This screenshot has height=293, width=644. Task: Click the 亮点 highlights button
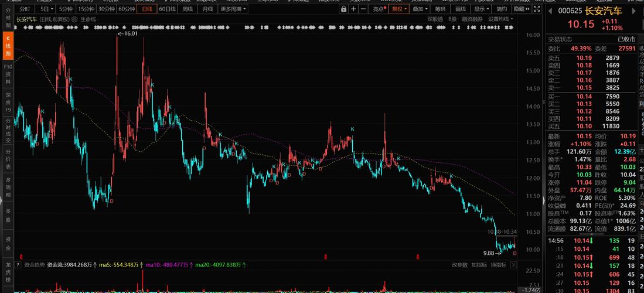click(x=379, y=9)
